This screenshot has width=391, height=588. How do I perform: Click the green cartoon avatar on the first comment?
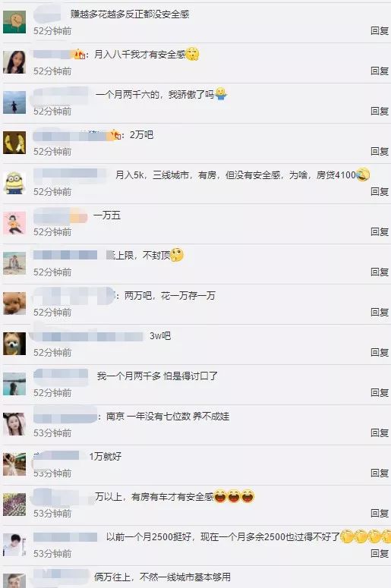click(14, 22)
